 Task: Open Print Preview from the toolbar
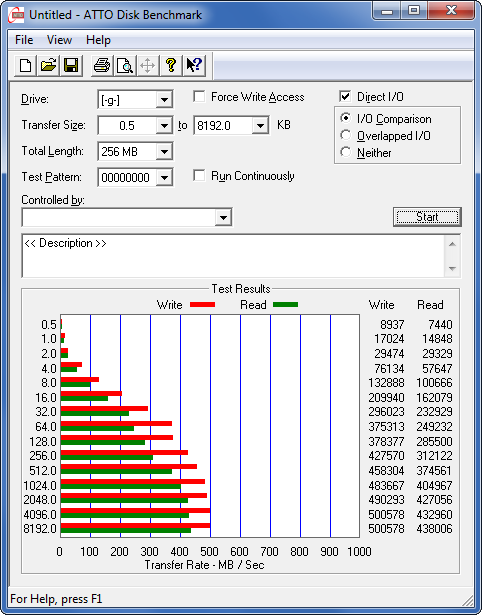pyautogui.click(x=125, y=65)
